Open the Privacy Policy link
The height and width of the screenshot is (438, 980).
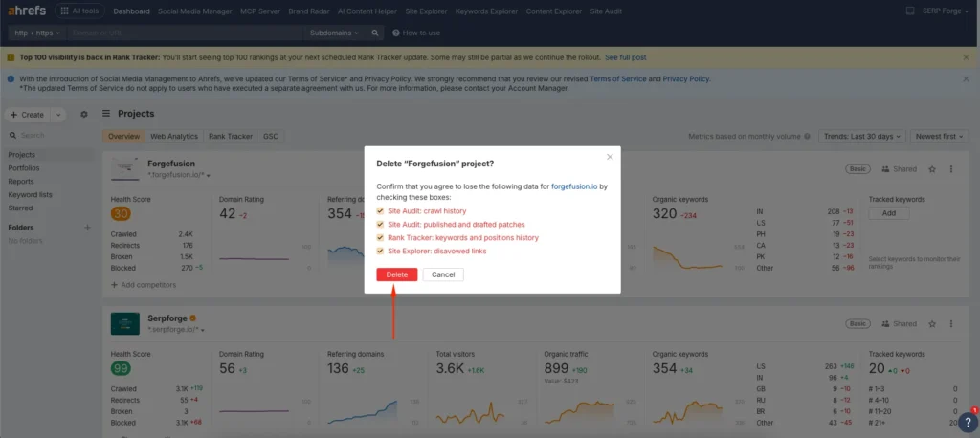tap(686, 79)
